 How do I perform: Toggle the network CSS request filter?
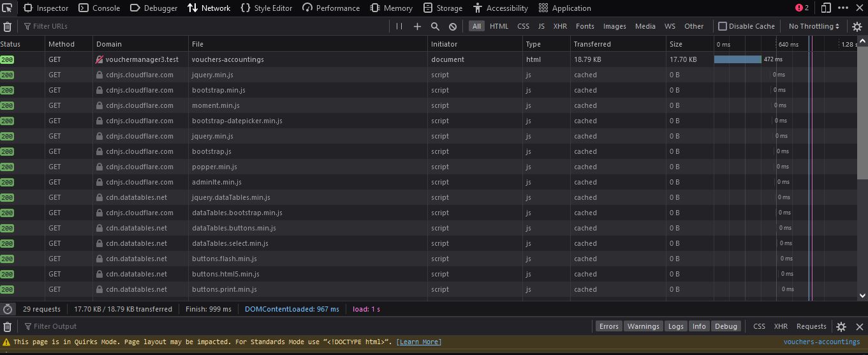point(524,26)
